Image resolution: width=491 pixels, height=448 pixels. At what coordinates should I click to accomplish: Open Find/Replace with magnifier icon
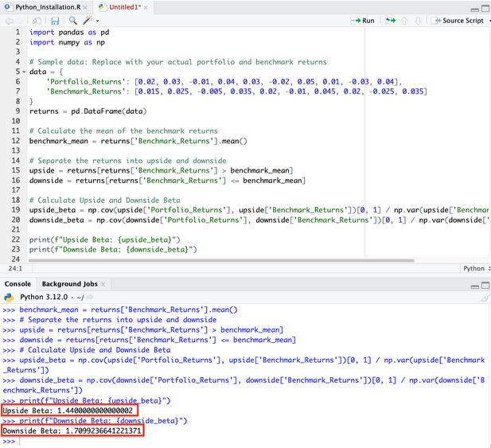[73, 21]
